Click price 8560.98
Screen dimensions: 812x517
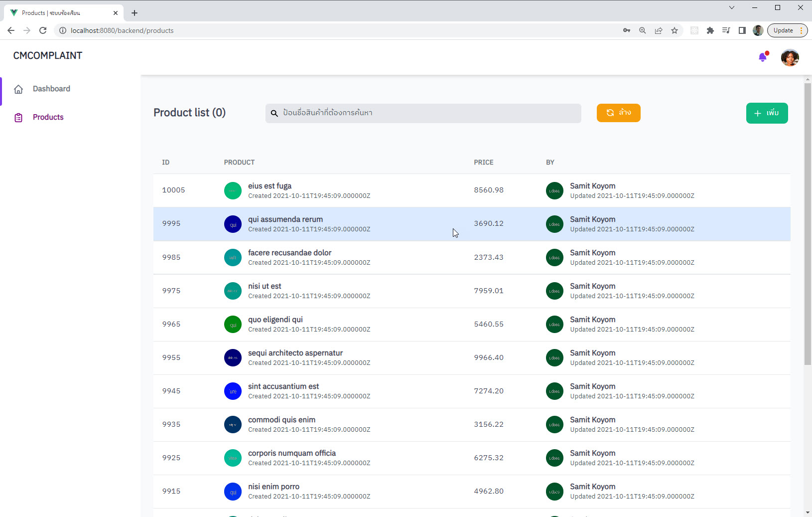tap(489, 190)
